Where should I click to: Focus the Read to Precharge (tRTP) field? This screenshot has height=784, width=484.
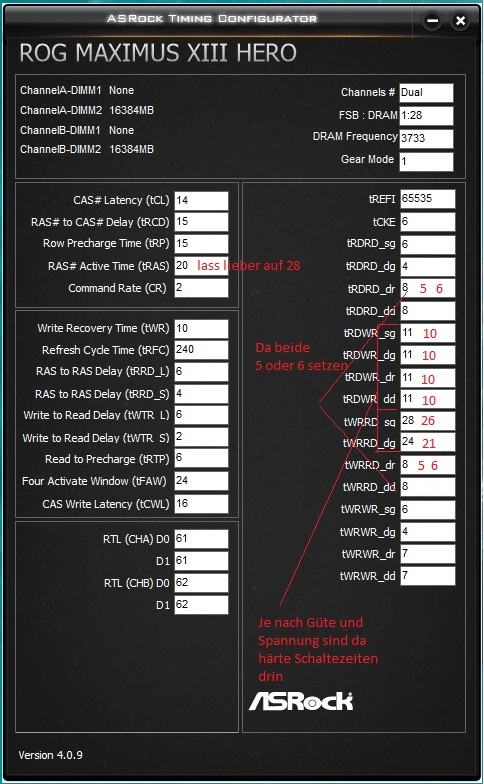pos(202,459)
